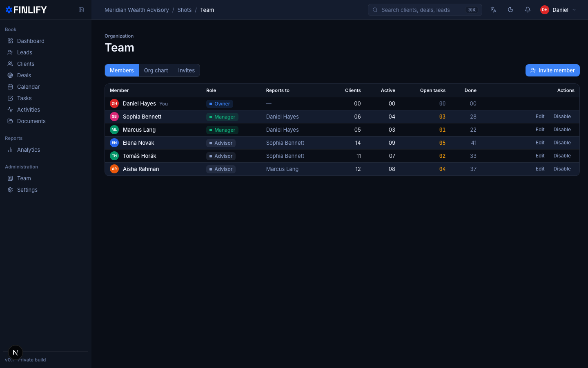Click the Team breadcrumb
The image size is (588, 368).
(x=207, y=10)
